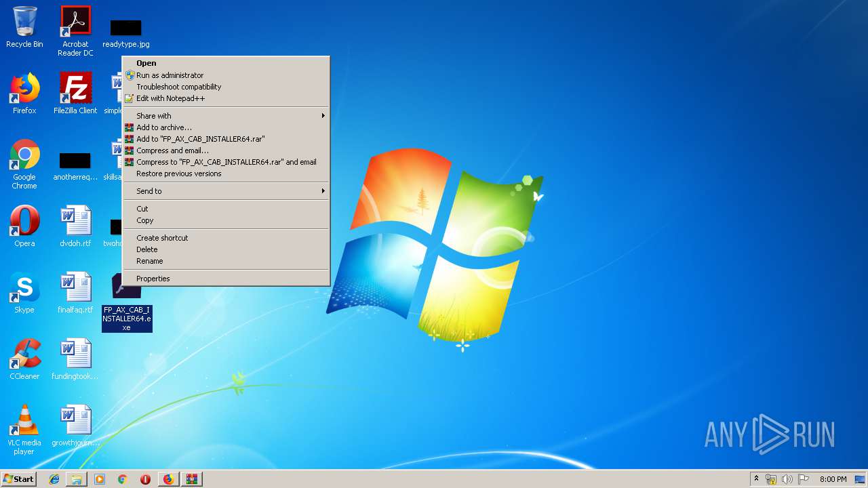This screenshot has height=488, width=868.
Task: Open Windows Media Player taskbar icon
Action: pyautogui.click(x=100, y=479)
